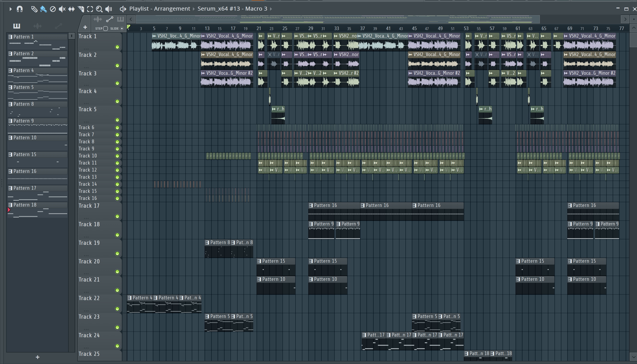Open Serum_x64 #13 - Macro 3 selector
This screenshot has width=637, height=364.
(232, 9)
